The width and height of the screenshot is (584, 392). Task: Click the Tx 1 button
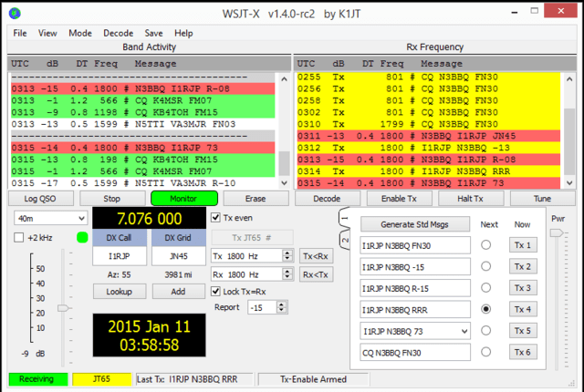(523, 245)
